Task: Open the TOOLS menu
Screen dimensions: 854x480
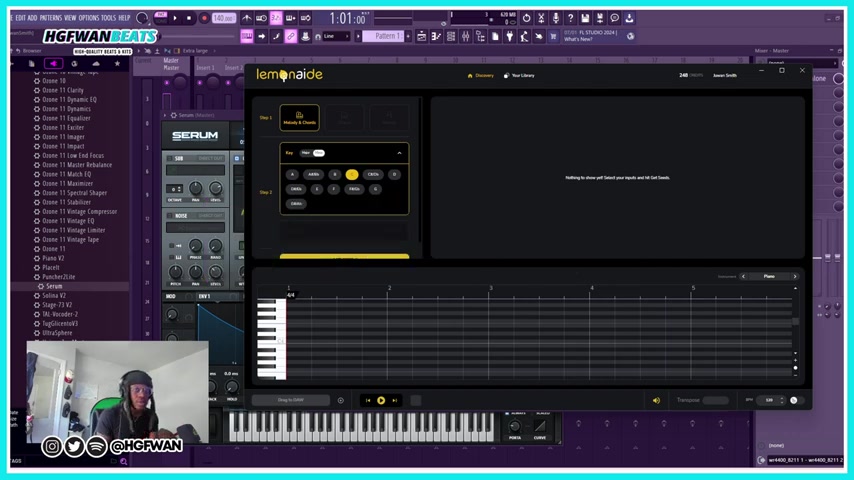Action: click(108, 18)
